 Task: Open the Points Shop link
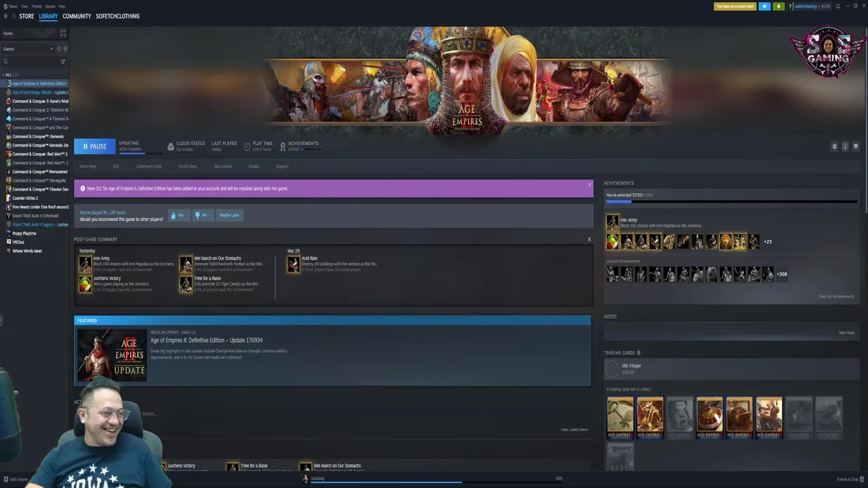(187, 166)
